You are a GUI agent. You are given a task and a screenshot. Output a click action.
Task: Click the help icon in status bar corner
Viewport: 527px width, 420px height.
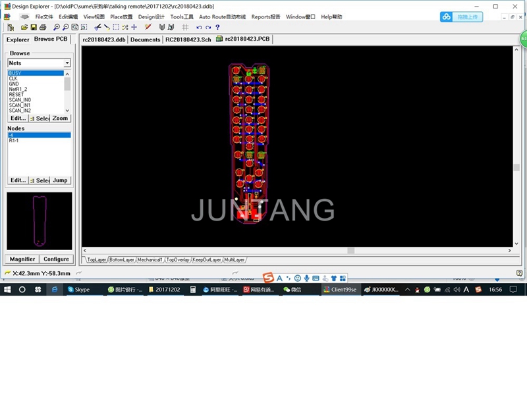519,273
